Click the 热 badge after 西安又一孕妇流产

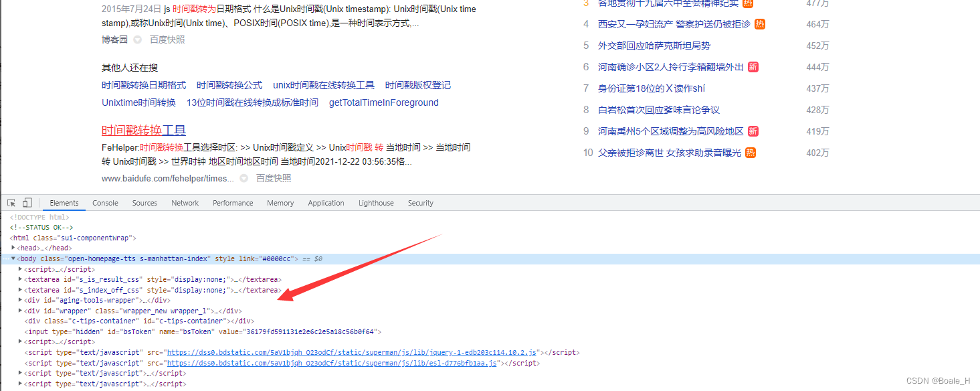(760, 24)
